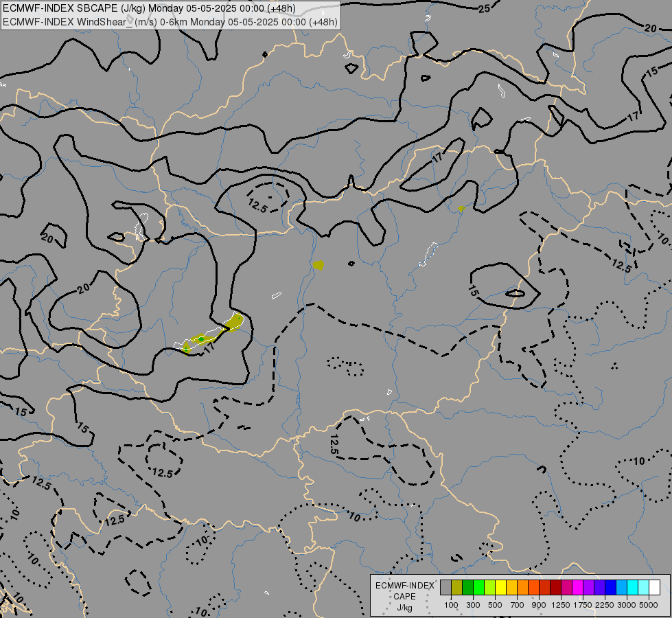
Task: Click 'ECMWF-INDEX' text inside the legend box
Action: click(x=404, y=586)
